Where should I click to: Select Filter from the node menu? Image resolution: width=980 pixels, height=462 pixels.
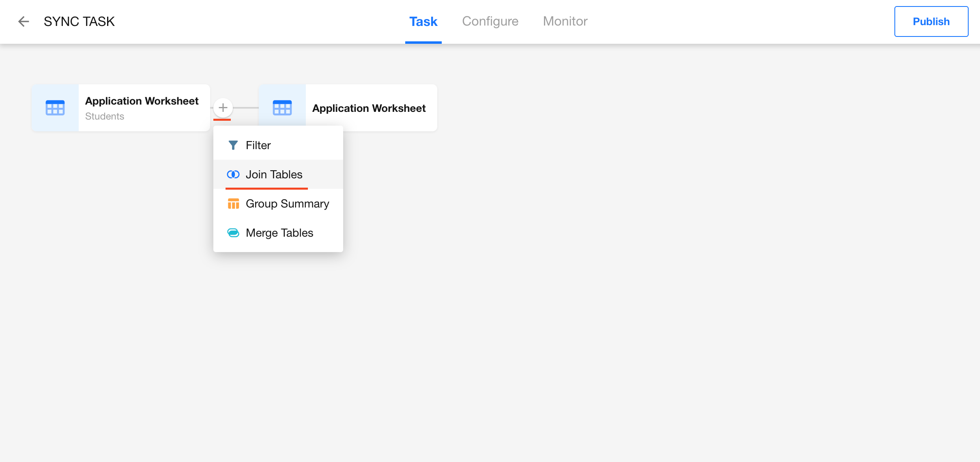coord(258,145)
